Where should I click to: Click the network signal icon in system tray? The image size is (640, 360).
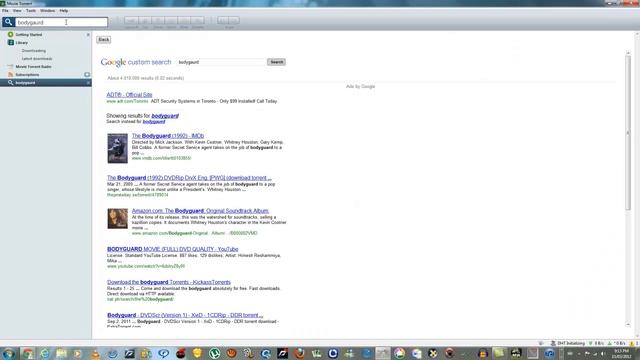595,353
